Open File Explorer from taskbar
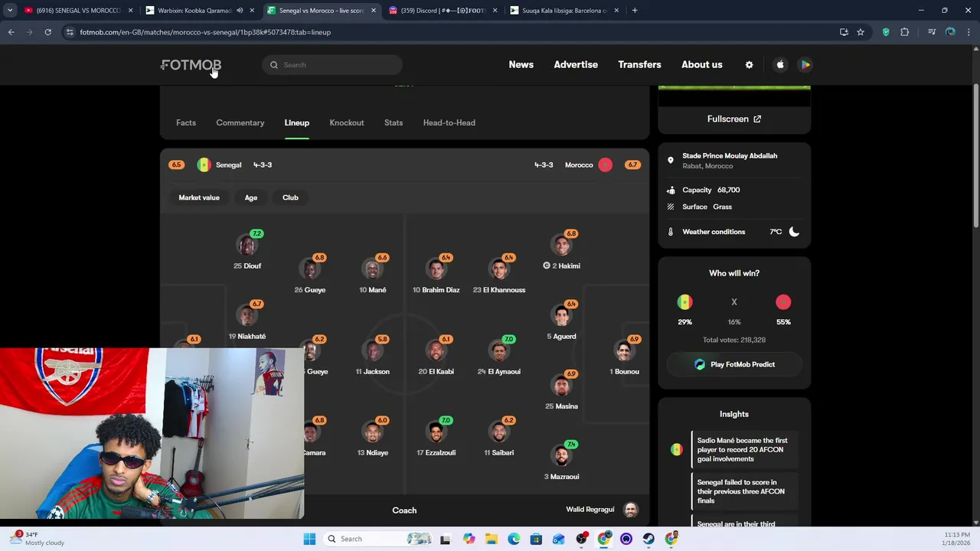The width and height of the screenshot is (980, 551). (491, 539)
